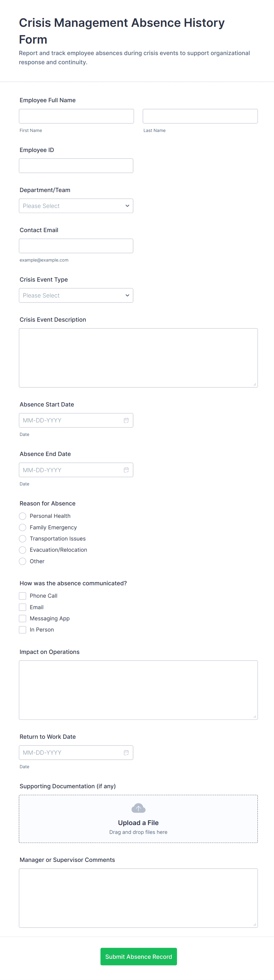Image resolution: width=274 pixels, height=980 pixels.
Task: Focus the First Name field
Action: tap(77, 116)
